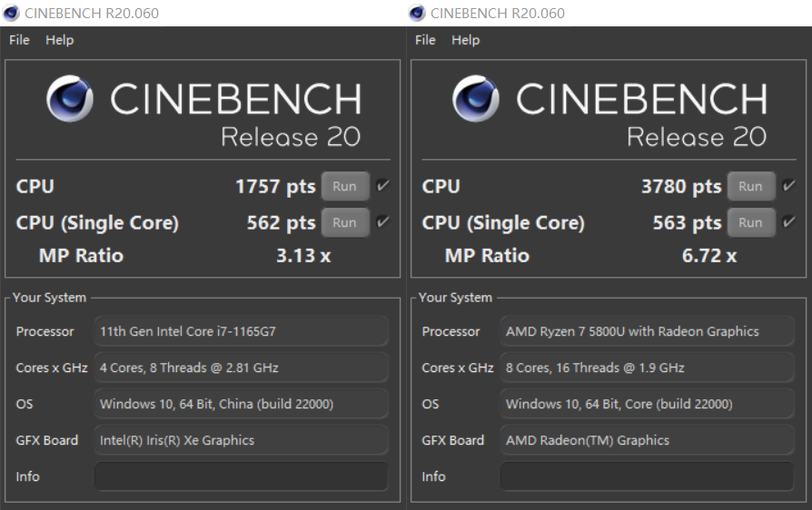Open Help menu in right Cinebench window
This screenshot has width=812, height=510.
click(x=466, y=40)
